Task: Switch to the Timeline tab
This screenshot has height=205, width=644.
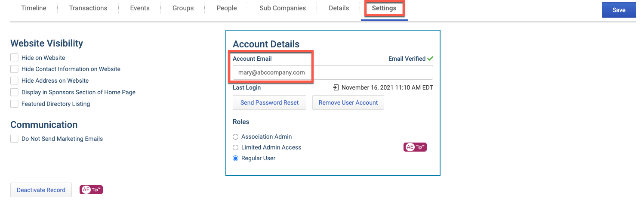Action: pyautogui.click(x=34, y=8)
